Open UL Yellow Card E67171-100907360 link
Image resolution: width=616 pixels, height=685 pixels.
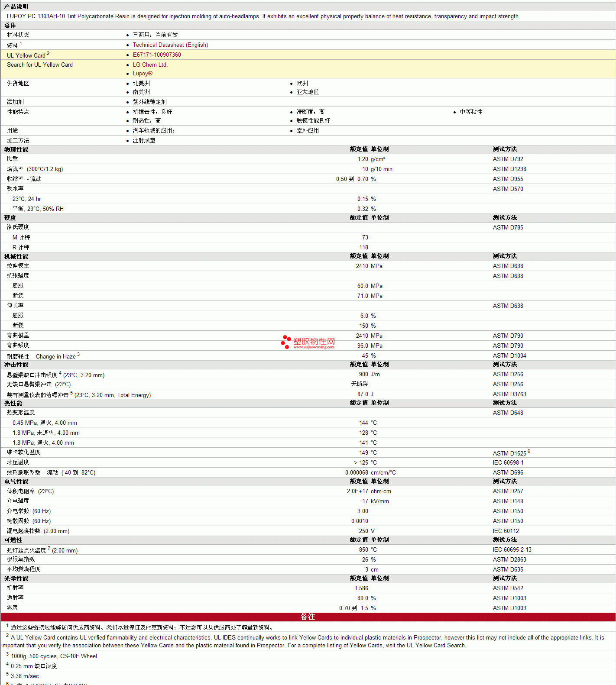157,55
